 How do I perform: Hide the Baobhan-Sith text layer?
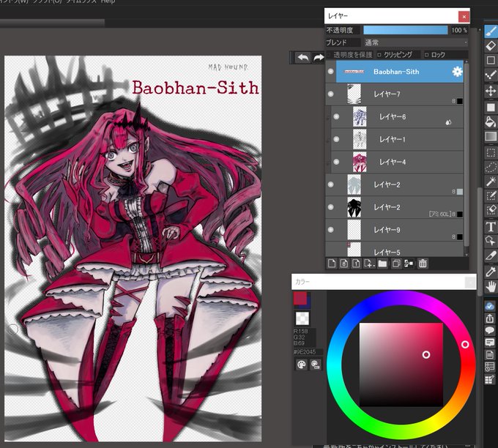click(x=330, y=72)
